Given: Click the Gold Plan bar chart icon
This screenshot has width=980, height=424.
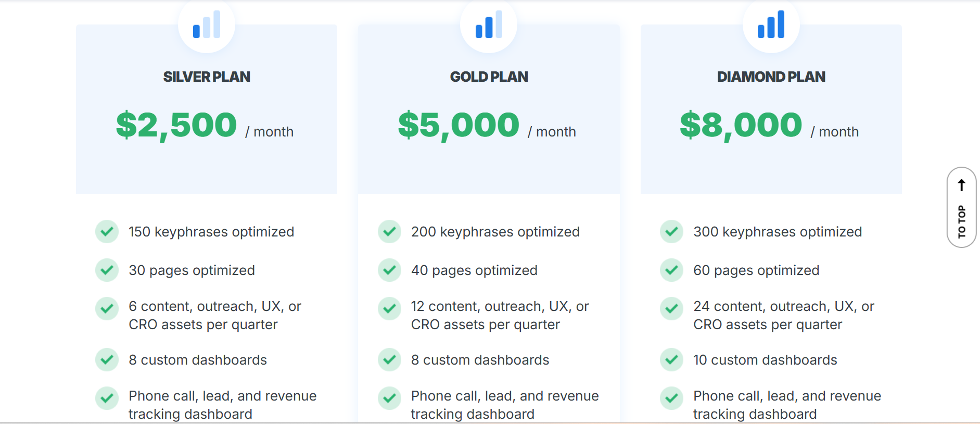Looking at the screenshot, I should (x=489, y=24).
